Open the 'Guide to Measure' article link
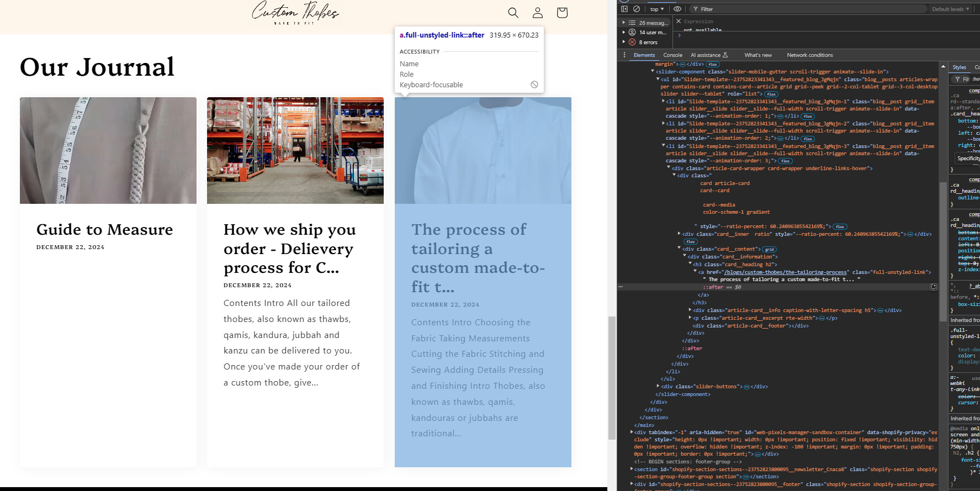This screenshot has height=491, width=980. click(104, 230)
